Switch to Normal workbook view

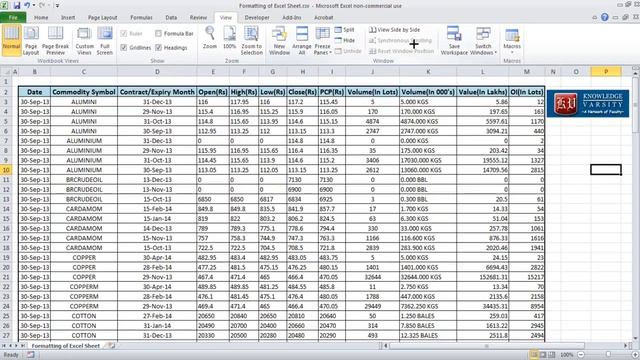coord(11,40)
